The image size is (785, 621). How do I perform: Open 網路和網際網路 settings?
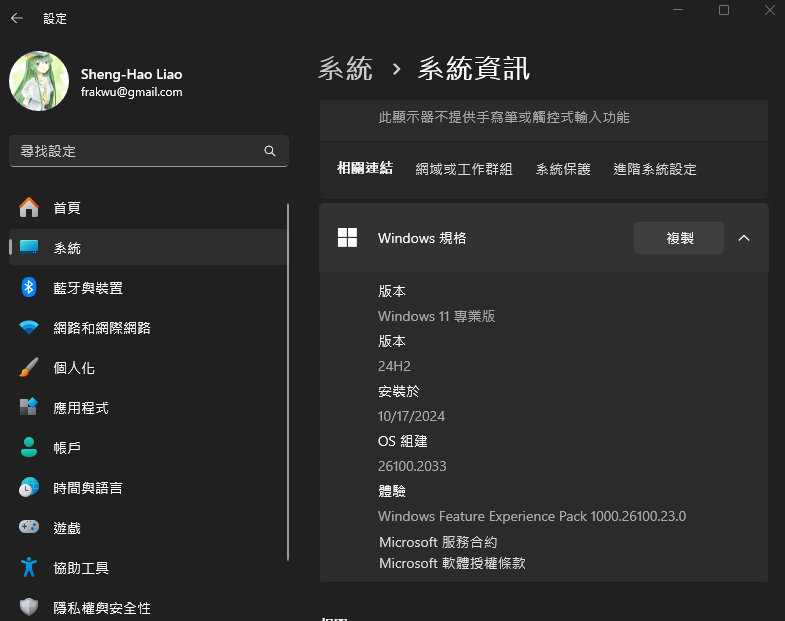[149, 328]
